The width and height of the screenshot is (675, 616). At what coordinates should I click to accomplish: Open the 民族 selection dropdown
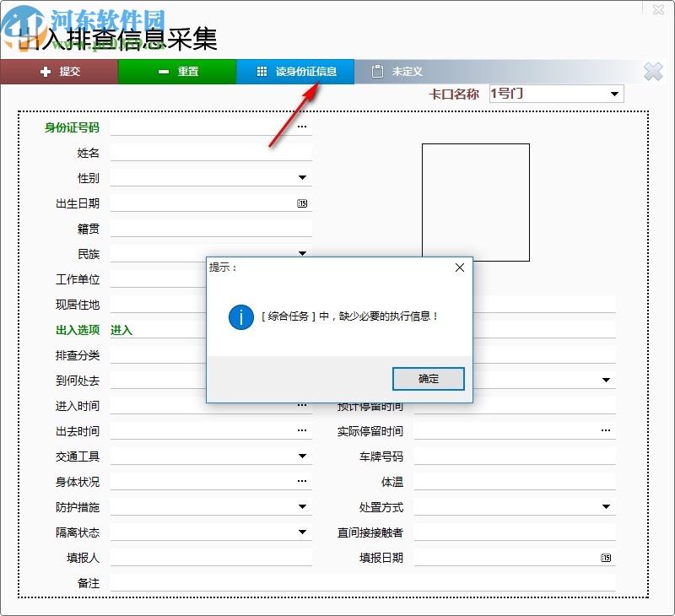[x=301, y=253]
